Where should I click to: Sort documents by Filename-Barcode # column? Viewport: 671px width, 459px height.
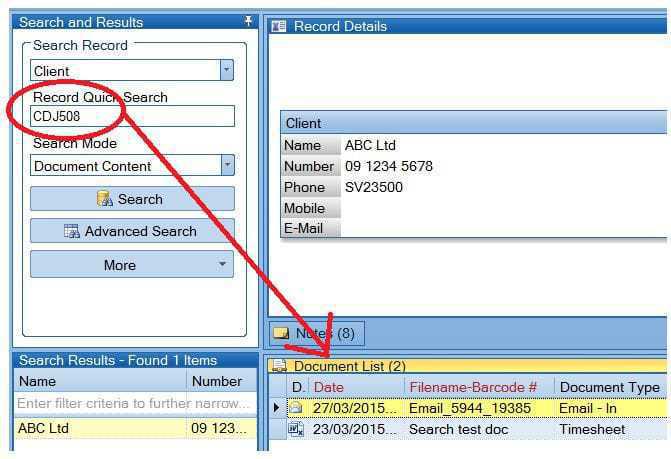(479, 387)
